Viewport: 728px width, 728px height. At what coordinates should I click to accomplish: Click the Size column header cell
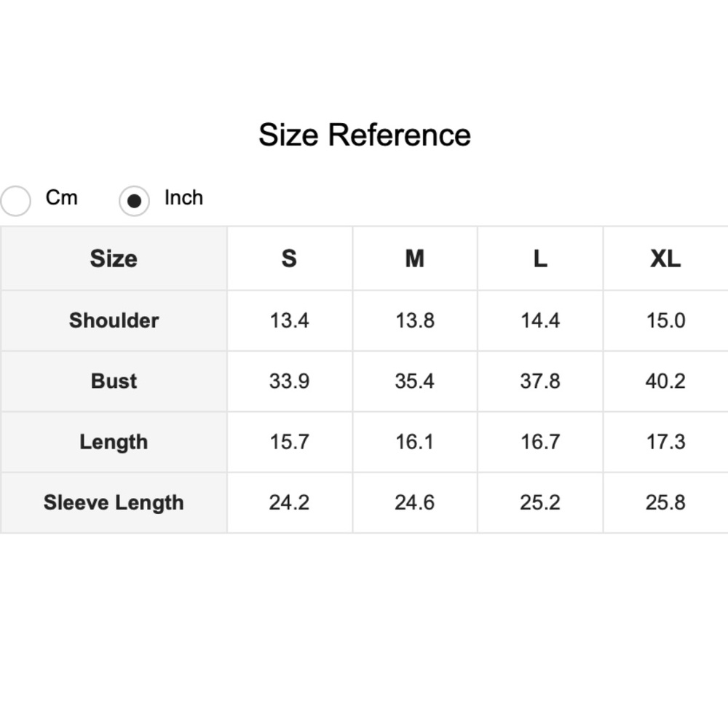pyautogui.click(x=114, y=258)
